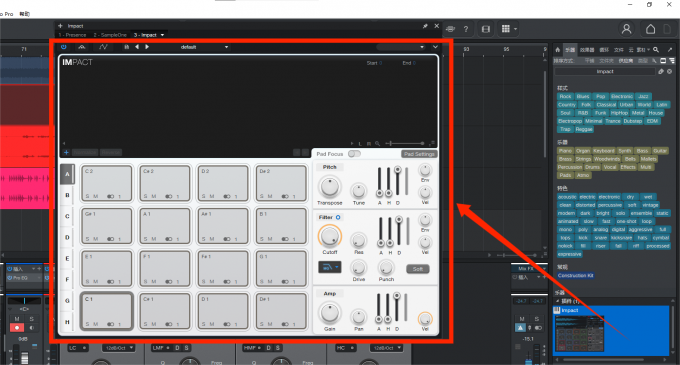The width and height of the screenshot is (680, 365).
Task: Adjust the Pitch Transpose knob
Action: 330,187
